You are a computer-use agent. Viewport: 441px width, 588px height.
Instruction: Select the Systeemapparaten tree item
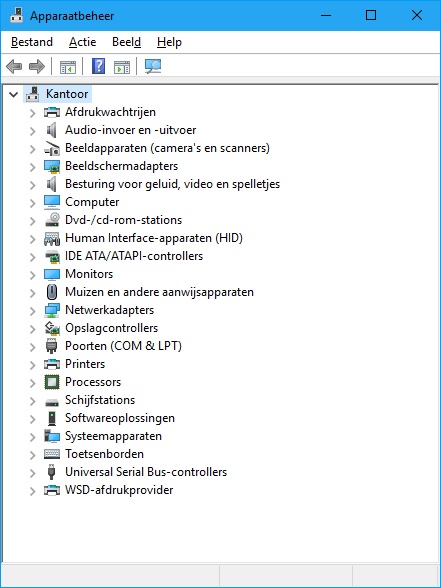coord(113,436)
